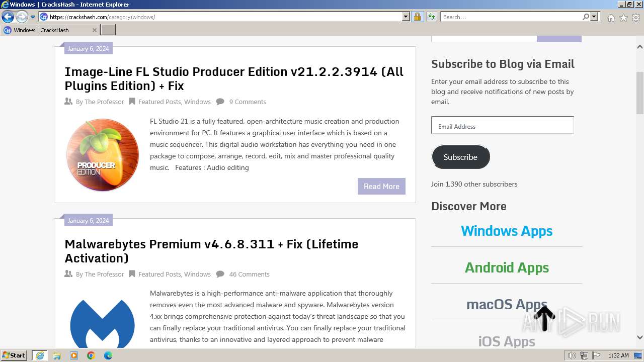Viewport: 644px width, 362px height.
Task: Click the Subscribe button
Action: (460, 157)
